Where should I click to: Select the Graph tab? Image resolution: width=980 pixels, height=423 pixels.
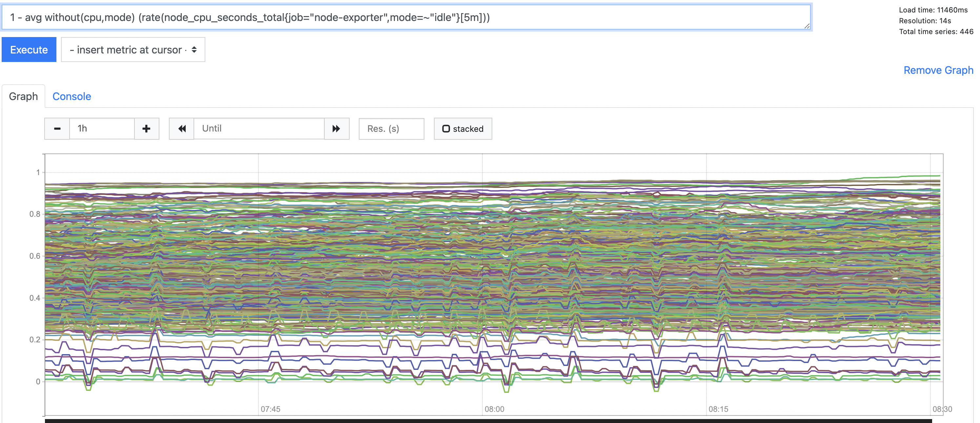pyautogui.click(x=23, y=97)
